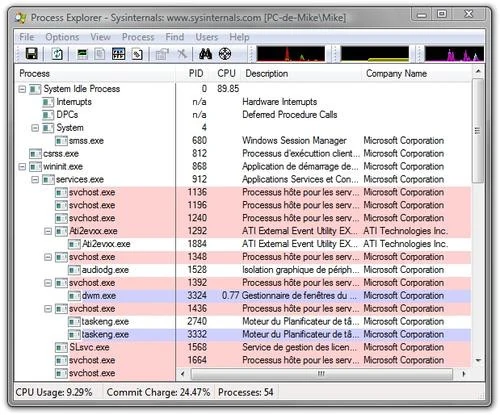Toggle the lower pane toolbar icon
The image size is (500, 415).
118,54
